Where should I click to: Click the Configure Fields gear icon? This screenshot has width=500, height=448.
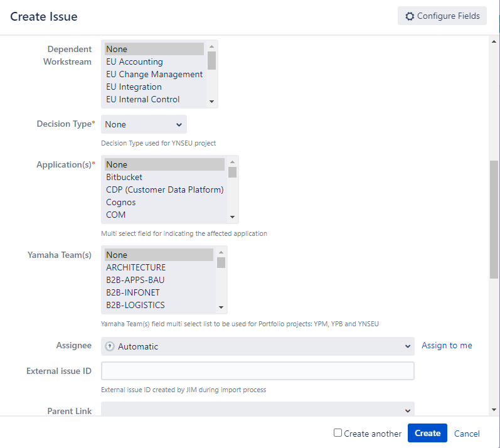click(x=410, y=16)
